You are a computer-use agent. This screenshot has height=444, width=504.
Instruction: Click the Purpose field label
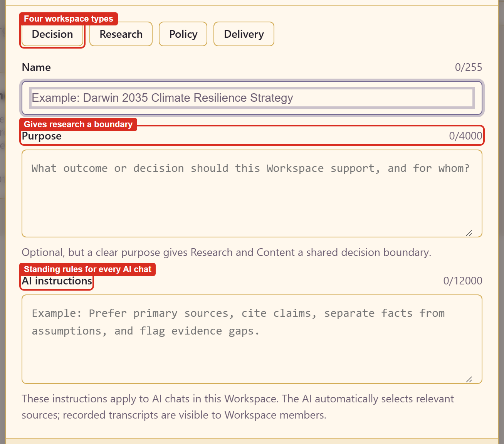pos(42,136)
